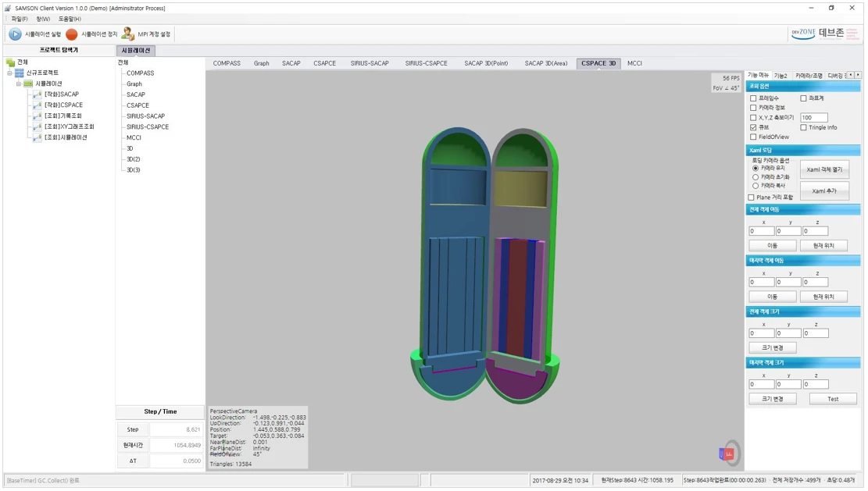Select SIRIUS-CSAPCE in the simulation list
Image resolution: width=868 pixels, height=491 pixels.
pos(148,126)
